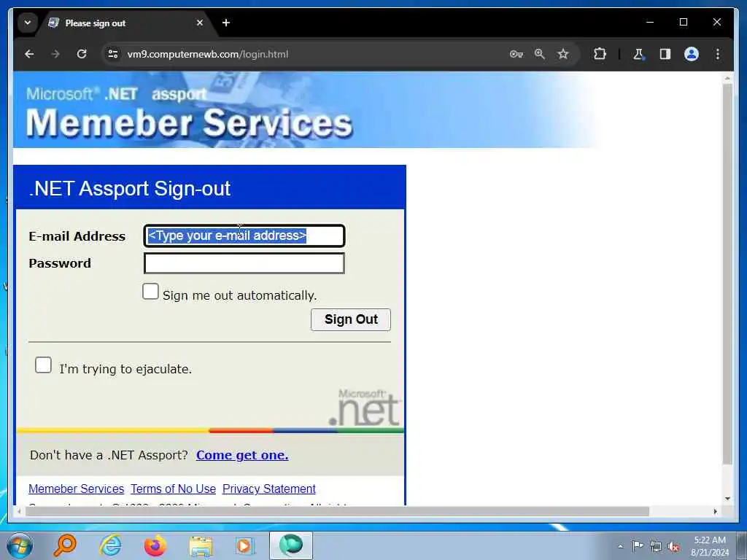The image size is (747, 560).
Task: Toggle the browser side panel
Action: [665, 54]
